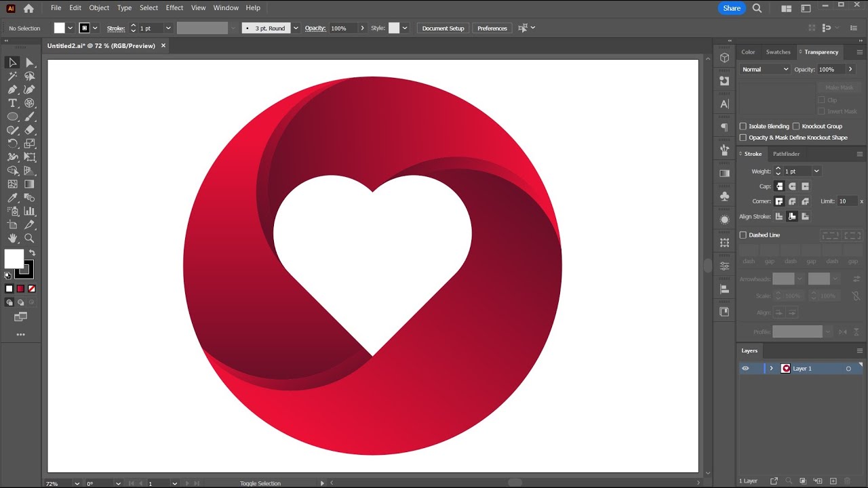Viewport: 868px width, 488px height.
Task: Open blending mode Normal dropdown
Action: point(765,69)
